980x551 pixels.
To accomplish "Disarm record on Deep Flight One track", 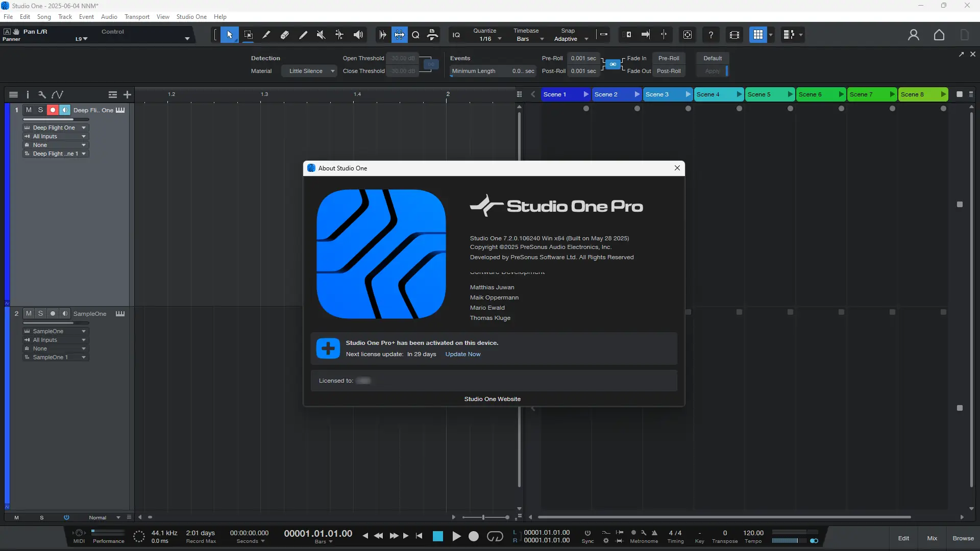I will coord(53,110).
